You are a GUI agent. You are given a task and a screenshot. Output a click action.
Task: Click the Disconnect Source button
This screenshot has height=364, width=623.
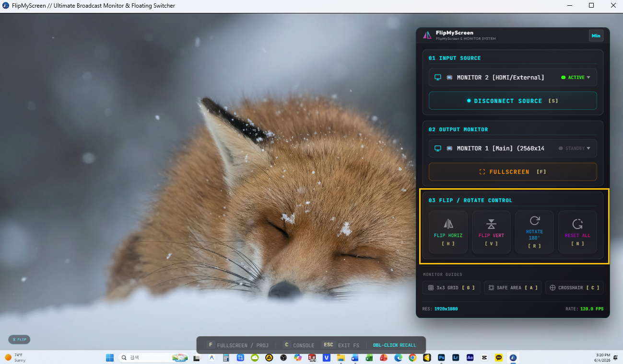[513, 101]
